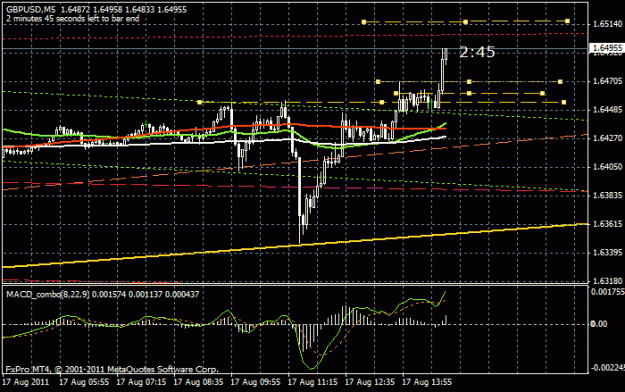
Task: Click the '17 Aug 05:55' time label
Action: (x=84, y=382)
